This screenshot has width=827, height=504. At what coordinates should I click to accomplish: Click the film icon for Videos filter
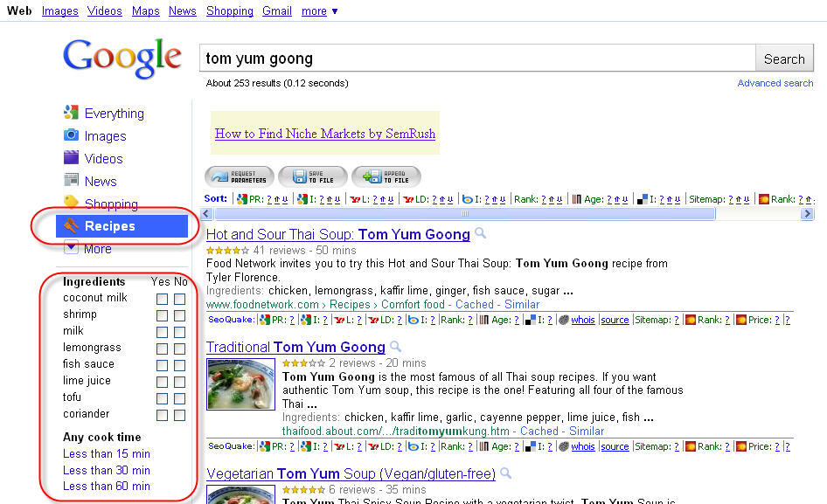71,157
